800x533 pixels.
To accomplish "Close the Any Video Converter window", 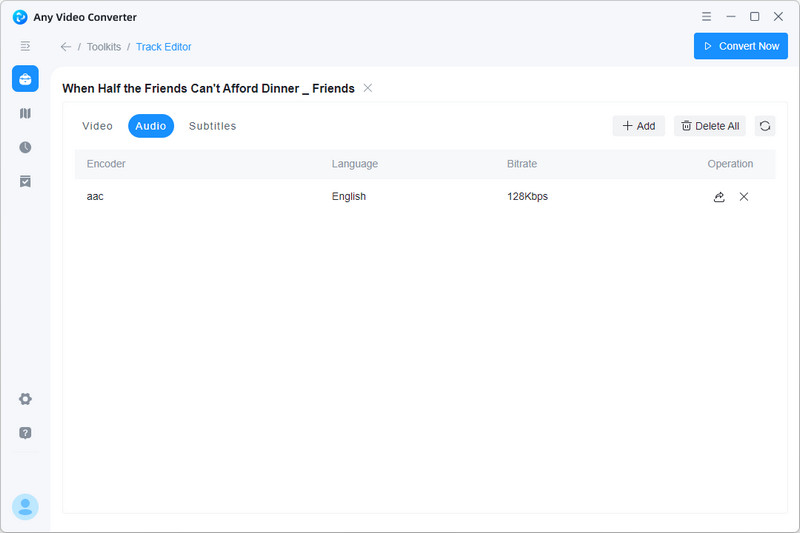I will click(778, 17).
